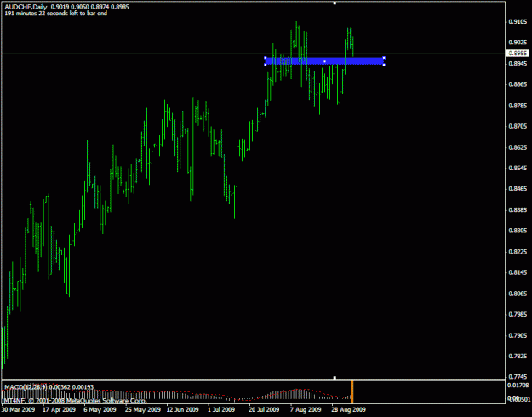
Task: Click the 28 Aug 2009 date label
Action: [349, 410]
